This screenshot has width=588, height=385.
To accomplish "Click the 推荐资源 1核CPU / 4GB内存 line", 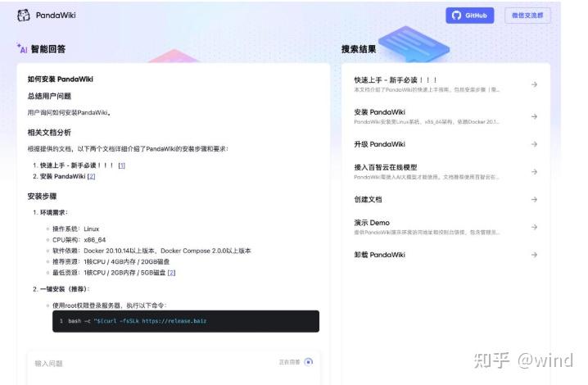I will click(111, 261).
